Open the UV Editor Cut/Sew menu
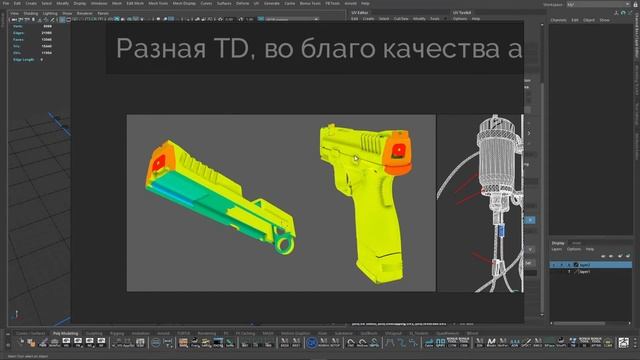640x360 pixels. (x=401, y=19)
